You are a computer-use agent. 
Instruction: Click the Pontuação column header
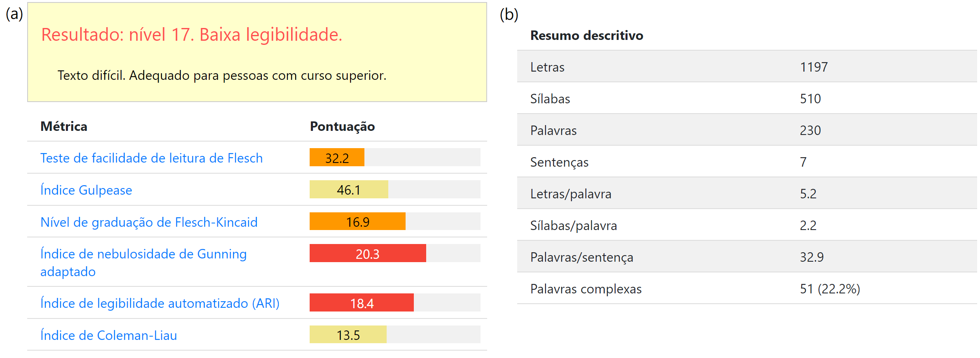tap(342, 126)
